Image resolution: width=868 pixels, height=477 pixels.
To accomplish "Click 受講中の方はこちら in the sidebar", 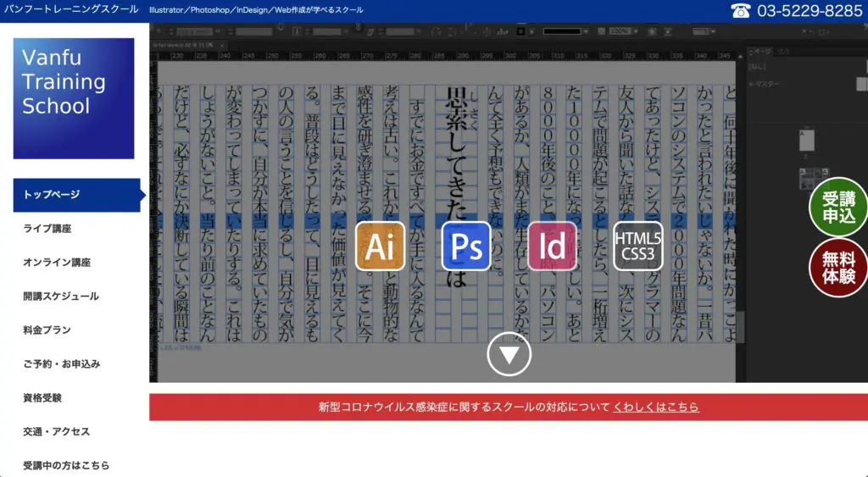I will [66, 466].
